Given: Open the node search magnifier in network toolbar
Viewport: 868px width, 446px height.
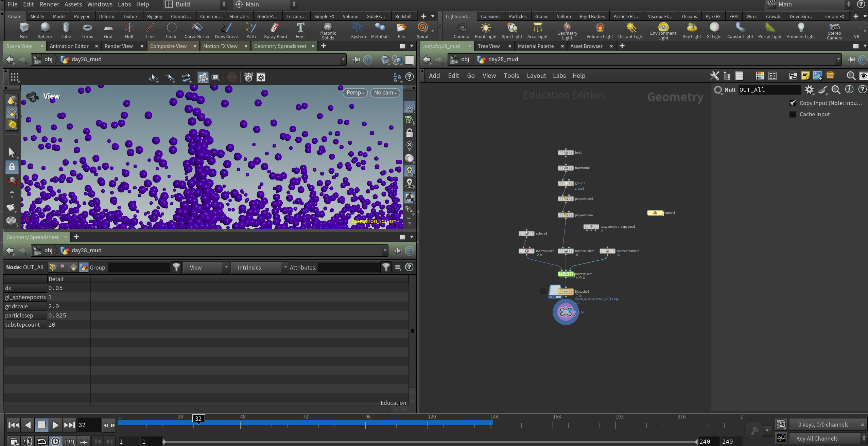Looking at the screenshot, I should click(851, 76).
